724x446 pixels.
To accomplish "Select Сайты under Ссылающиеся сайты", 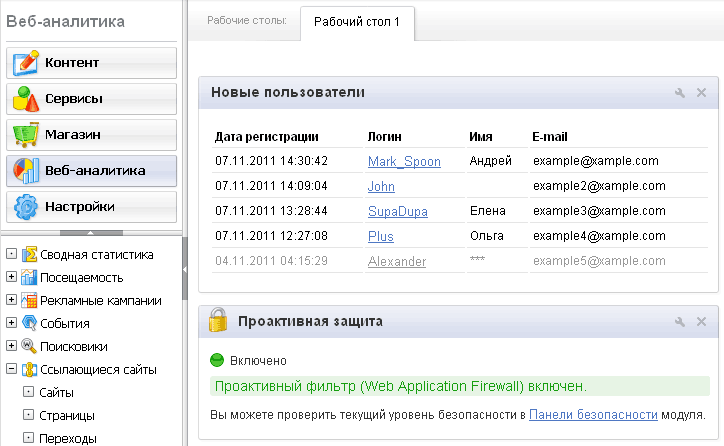I will 56,392.
